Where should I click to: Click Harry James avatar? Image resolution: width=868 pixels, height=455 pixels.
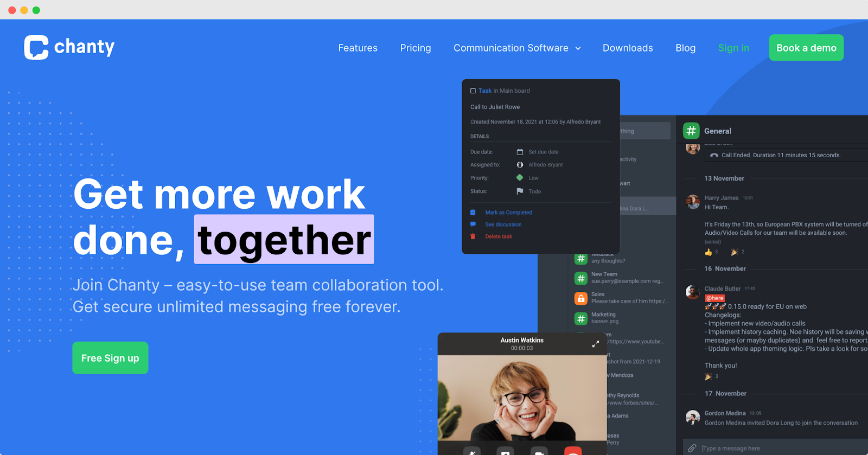click(x=693, y=202)
